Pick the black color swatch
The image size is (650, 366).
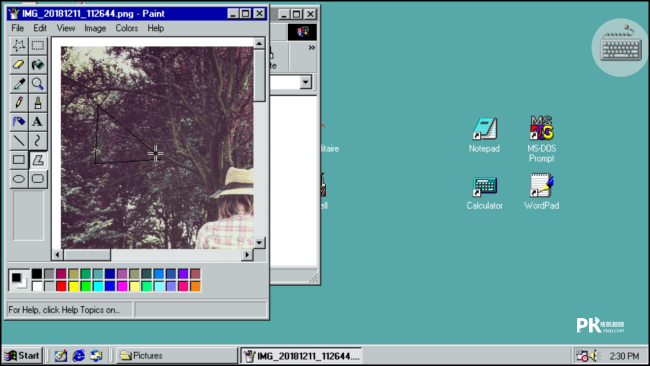click(37, 274)
